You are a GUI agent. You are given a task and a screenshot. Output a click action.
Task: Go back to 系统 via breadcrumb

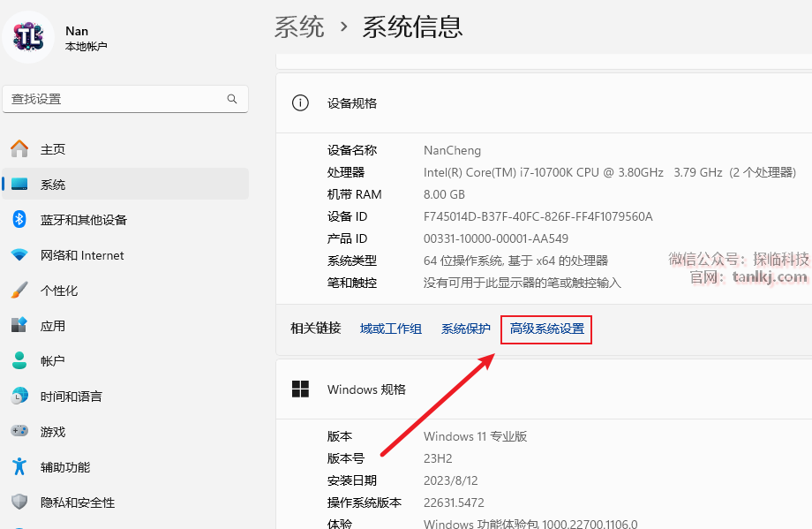click(x=299, y=26)
